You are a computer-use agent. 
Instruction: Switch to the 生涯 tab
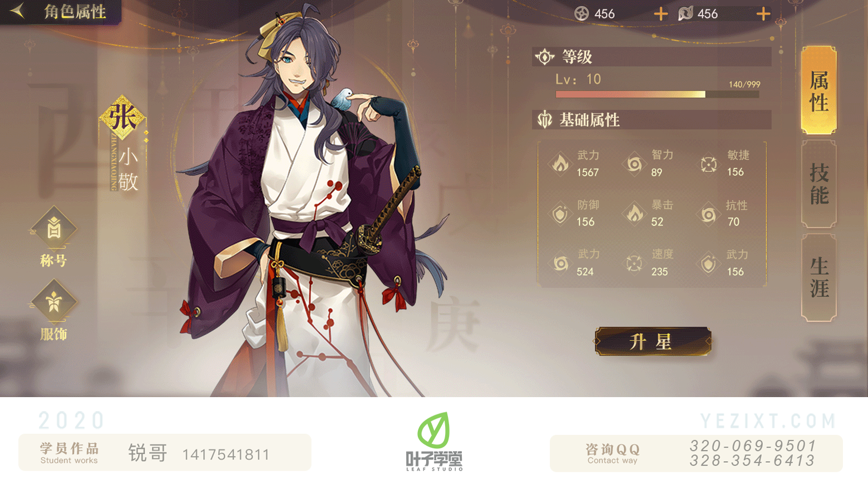click(x=818, y=278)
